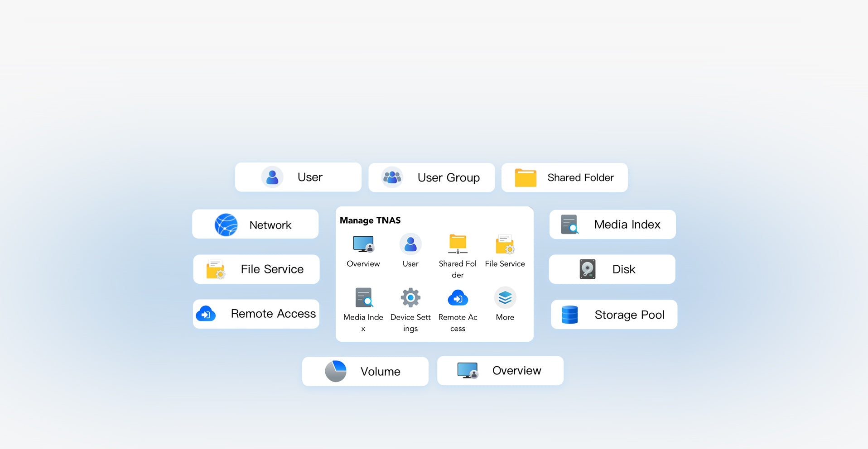868x449 pixels.
Task: Launch File Service inside Manage TNAS panel
Action: [505, 245]
